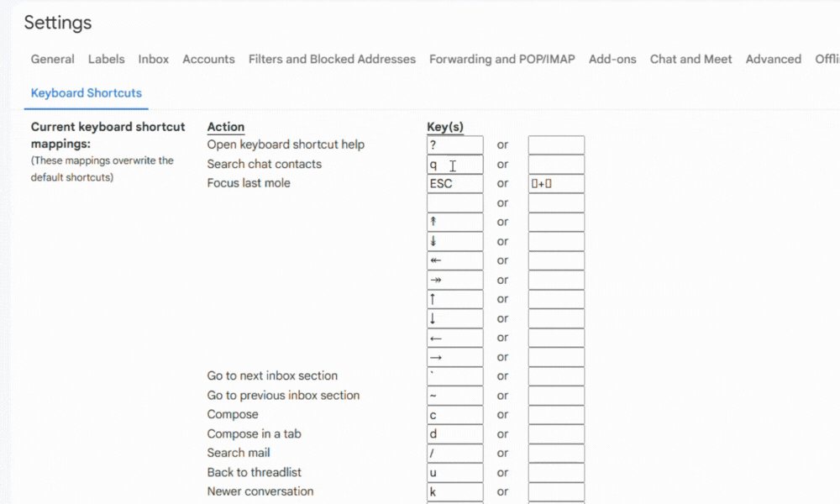Screen dimensions: 840x504
Task: Open Forwarding and POP/IMAP tab
Action: (x=502, y=59)
